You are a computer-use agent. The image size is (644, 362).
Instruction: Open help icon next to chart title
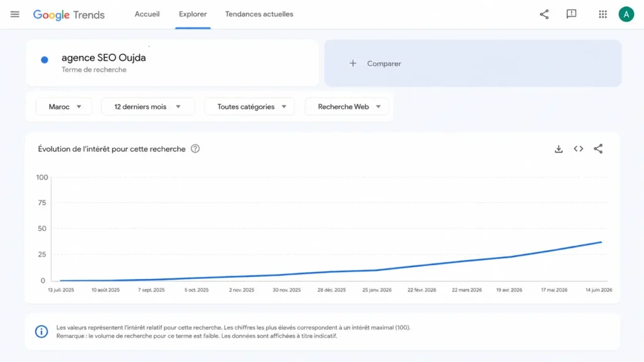click(195, 148)
